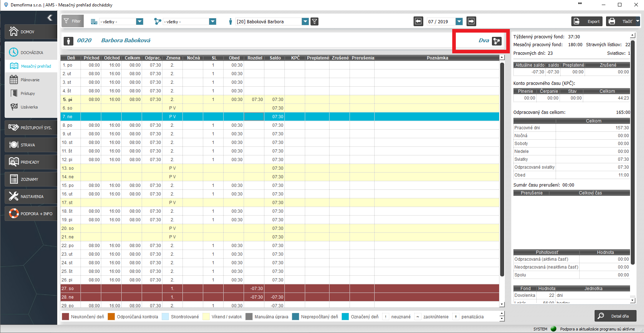The image size is (644, 333).
Task: Click the penalizácia legend marker
Action: pyautogui.click(x=456, y=317)
